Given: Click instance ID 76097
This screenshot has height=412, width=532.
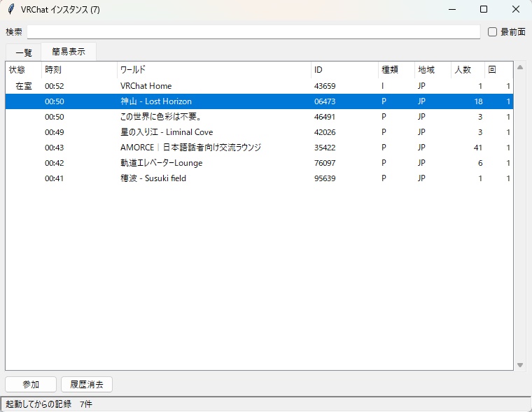Looking at the screenshot, I should (x=325, y=163).
